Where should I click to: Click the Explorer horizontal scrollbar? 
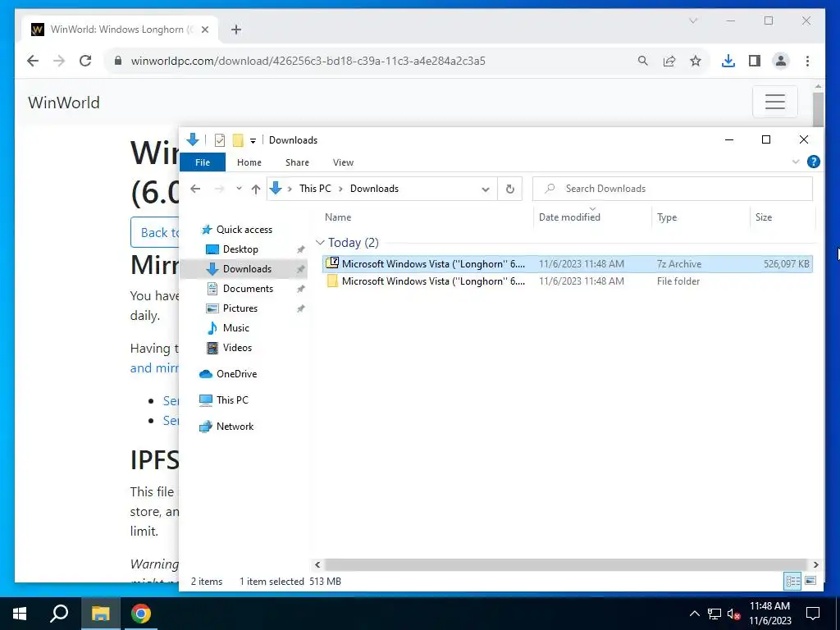(565, 564)
